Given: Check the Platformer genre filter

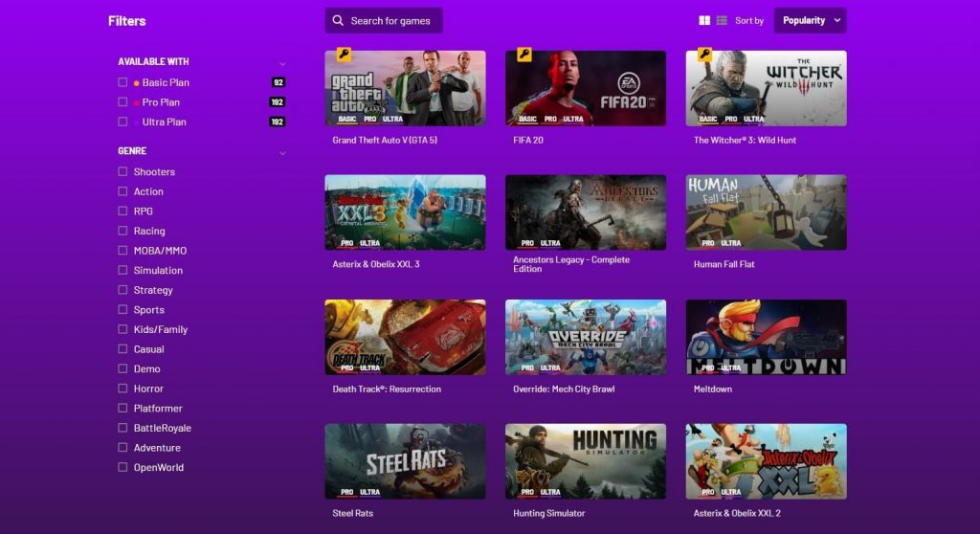Looking at the screenshot, I should pyautogui.click(x=122, y=408).
